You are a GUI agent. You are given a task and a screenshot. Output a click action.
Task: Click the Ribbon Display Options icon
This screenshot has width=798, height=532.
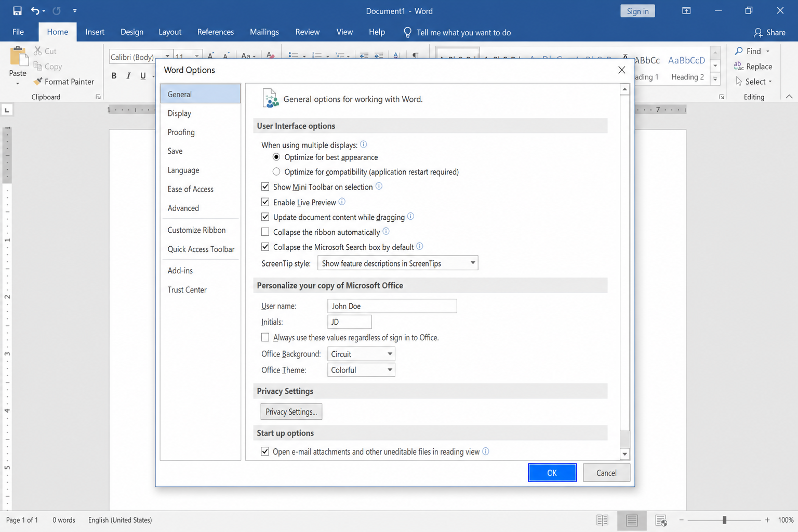[686, 11]
